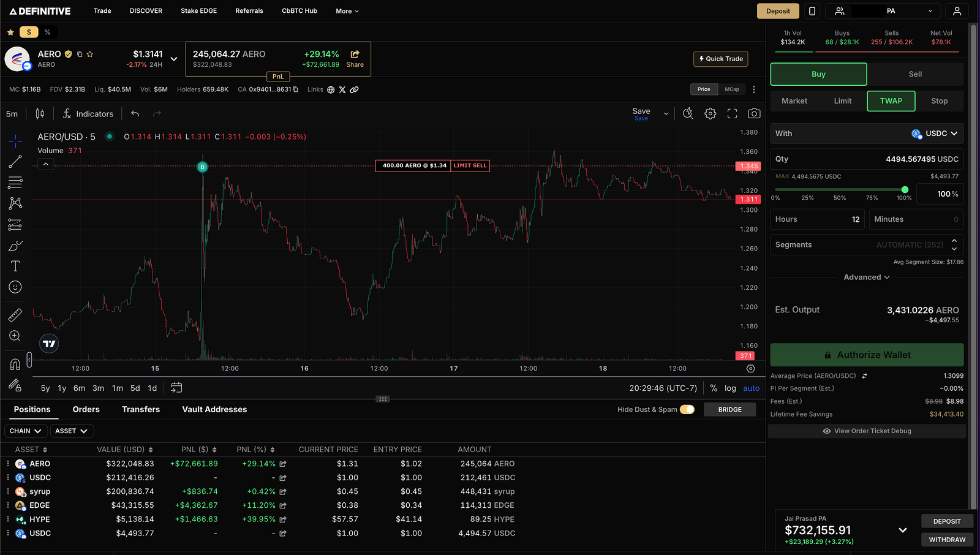Click the WITHDRAW button
This screenshot has height=555, width=980.
tap(947, 540)
